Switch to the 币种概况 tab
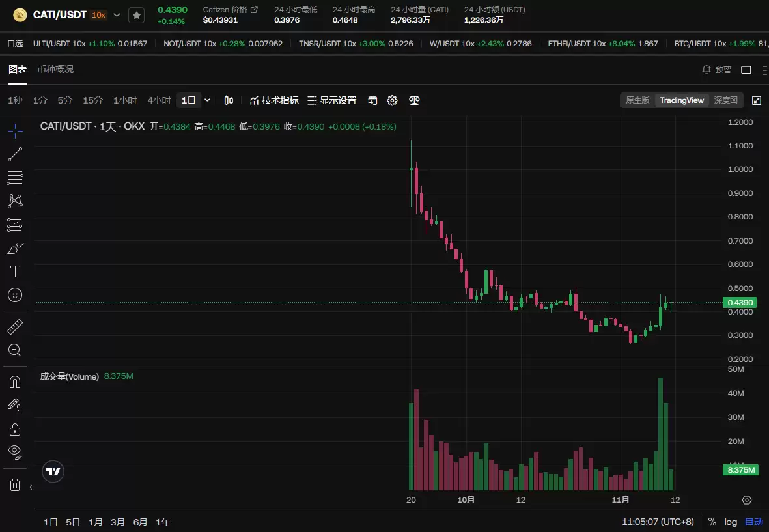Image resolution: width=769 pixels, height=532 pixels. pyautogui.click(x=55, y=69)
